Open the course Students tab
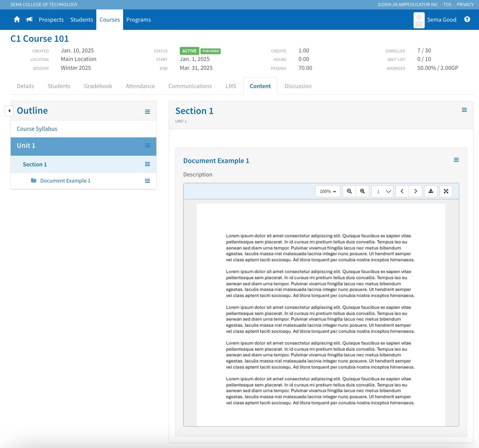Screen dimensions: 479x448 [x=59, y=86]
